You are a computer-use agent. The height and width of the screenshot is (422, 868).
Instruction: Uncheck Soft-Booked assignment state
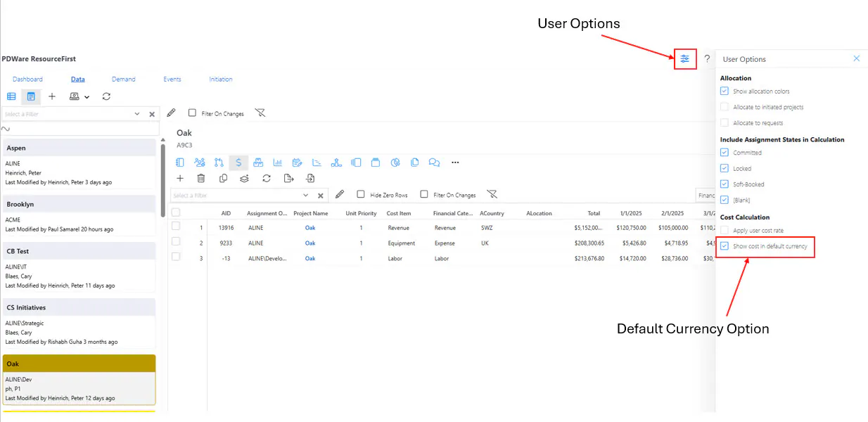click(725, 184)
